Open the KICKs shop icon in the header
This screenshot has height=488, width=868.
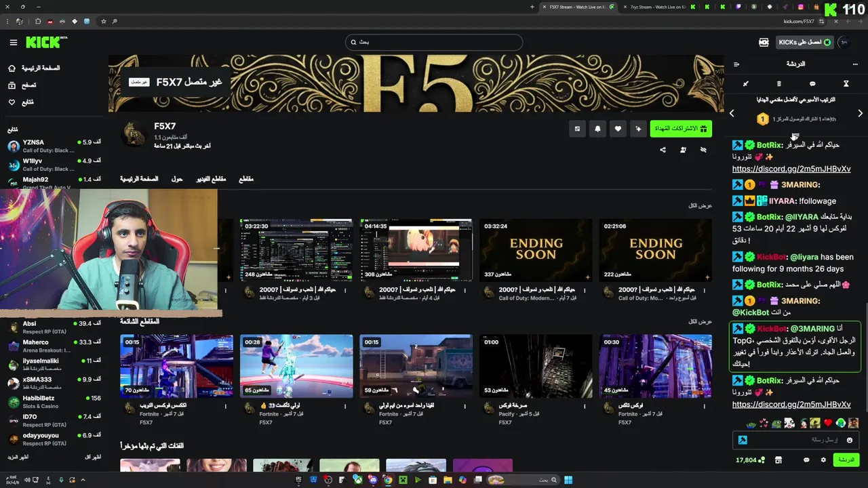(x=764, y=42)
